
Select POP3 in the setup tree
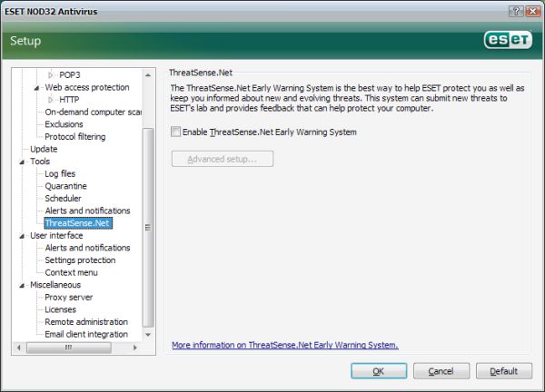(x=70, y=74)
